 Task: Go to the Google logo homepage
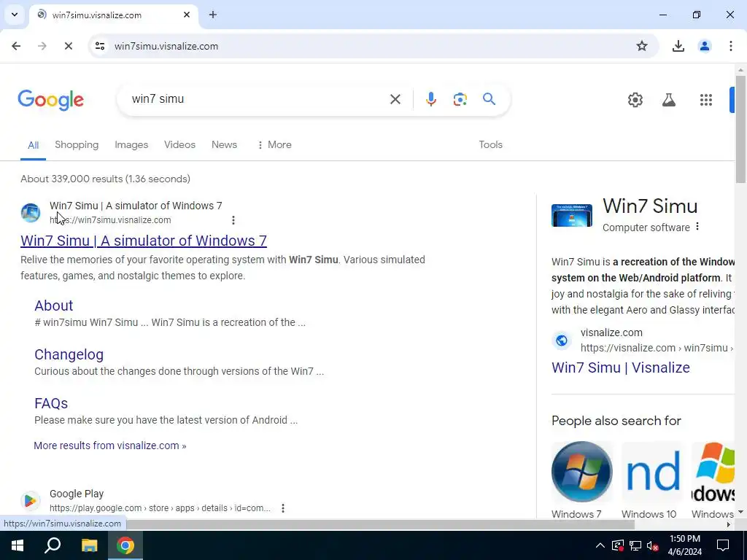coord(51,100)
